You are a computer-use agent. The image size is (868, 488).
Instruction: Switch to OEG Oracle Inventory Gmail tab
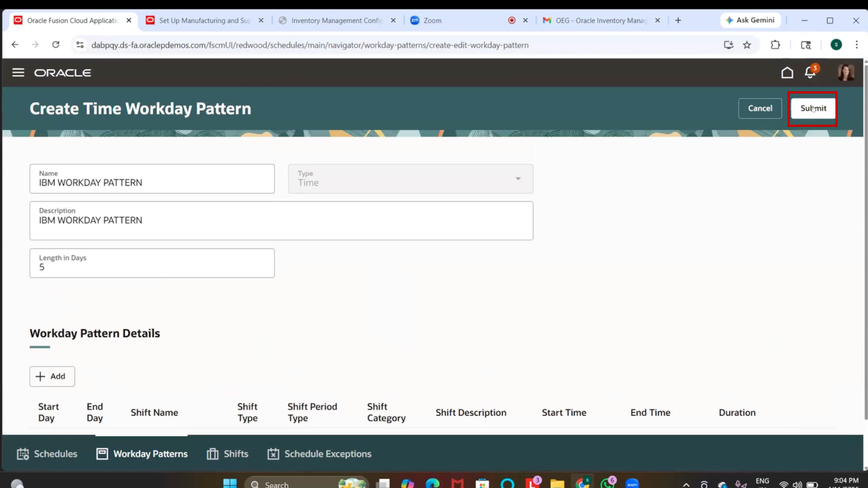point(601,20)
